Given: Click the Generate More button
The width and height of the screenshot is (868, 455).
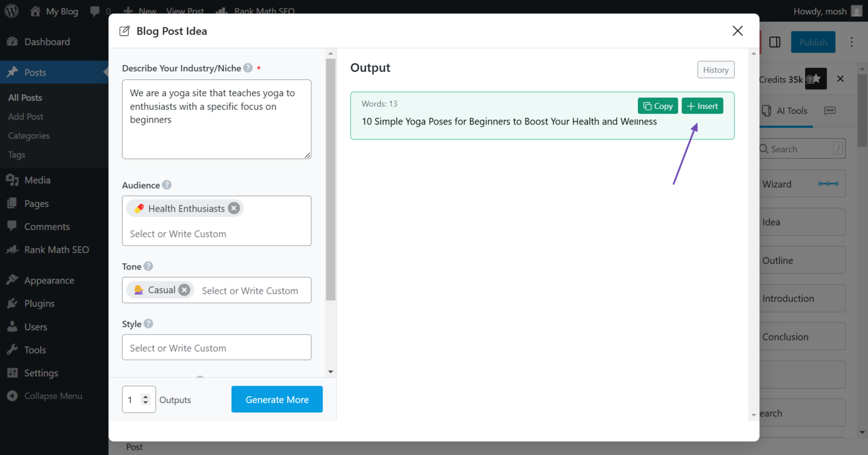Looking at the screenshot, I should click(277, 399).
